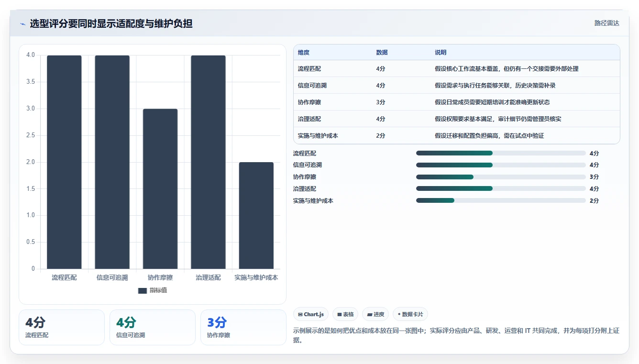The image size is (639, 364).
Task: Click the 3分 value beside the 协作摩擦 progress bar
Action: tap(594, 177)
